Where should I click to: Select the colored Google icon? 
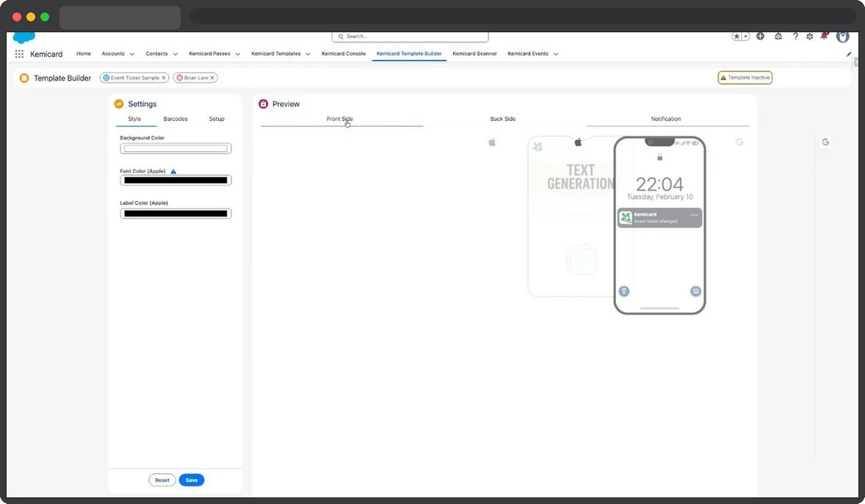coord(825,142)
